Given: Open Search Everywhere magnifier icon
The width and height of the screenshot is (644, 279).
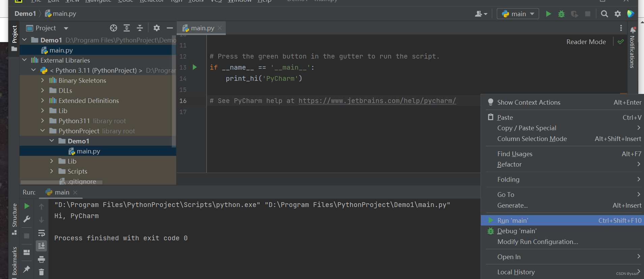Looking at the screenshot, I should pos(605,14).
